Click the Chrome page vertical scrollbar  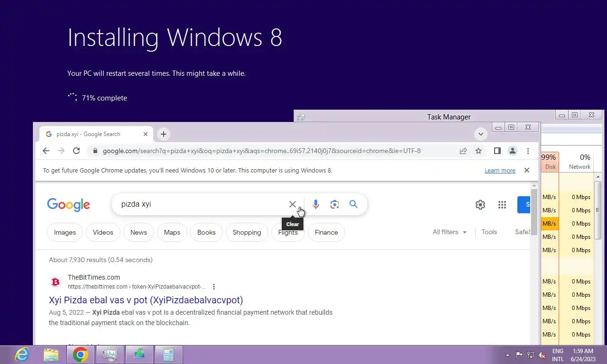tap(534, 212)
